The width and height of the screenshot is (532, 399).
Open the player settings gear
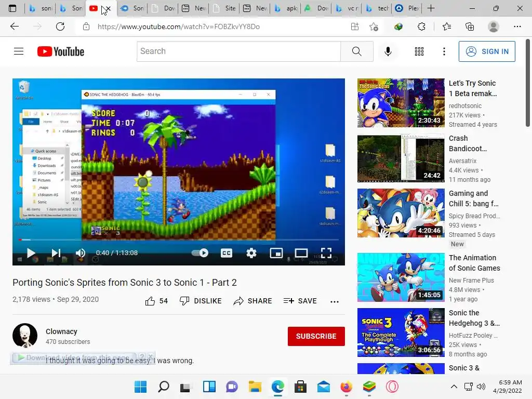tap(251, 253)
